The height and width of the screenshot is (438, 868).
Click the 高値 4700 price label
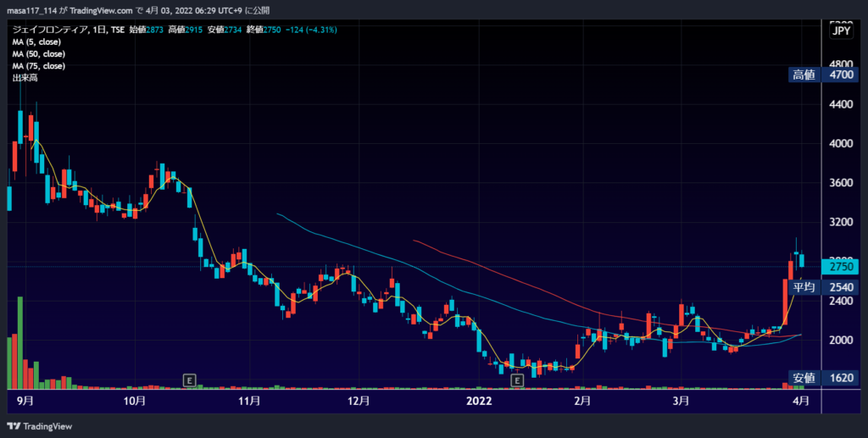(823, 75)
